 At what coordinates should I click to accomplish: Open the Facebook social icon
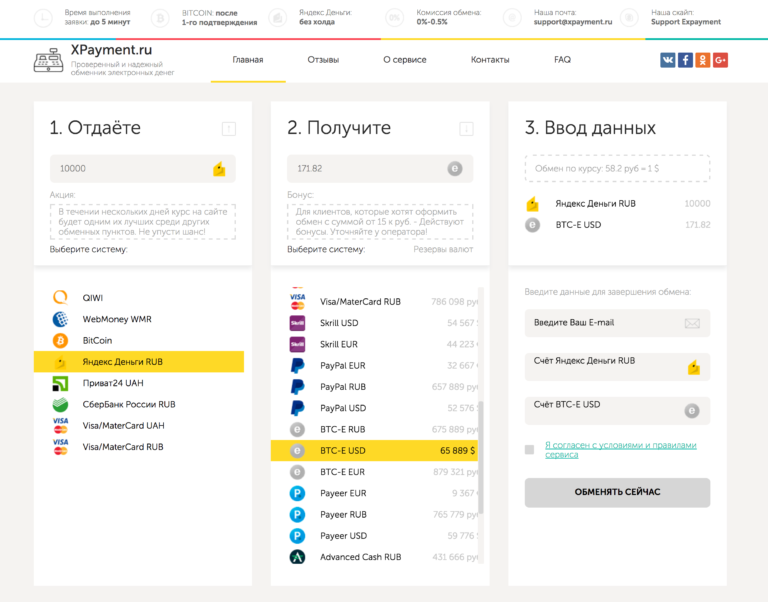tap(685, 60)
